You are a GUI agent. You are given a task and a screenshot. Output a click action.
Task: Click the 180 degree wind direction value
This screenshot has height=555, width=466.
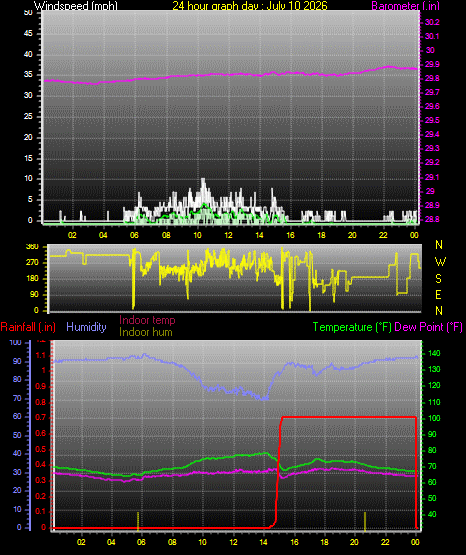[x=32, y=279]
